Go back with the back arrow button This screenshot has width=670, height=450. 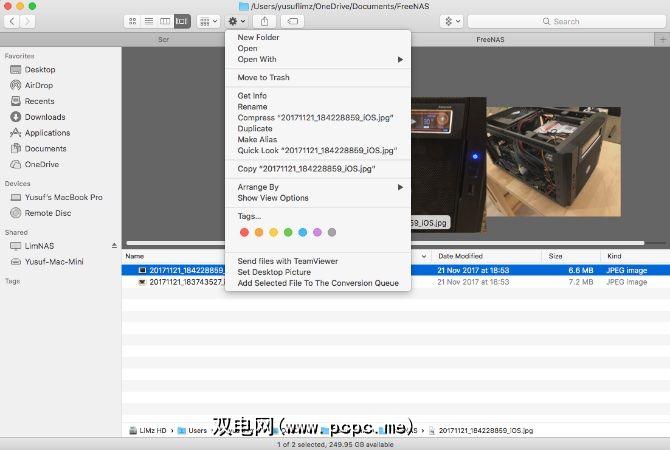(x=12, y=21)
